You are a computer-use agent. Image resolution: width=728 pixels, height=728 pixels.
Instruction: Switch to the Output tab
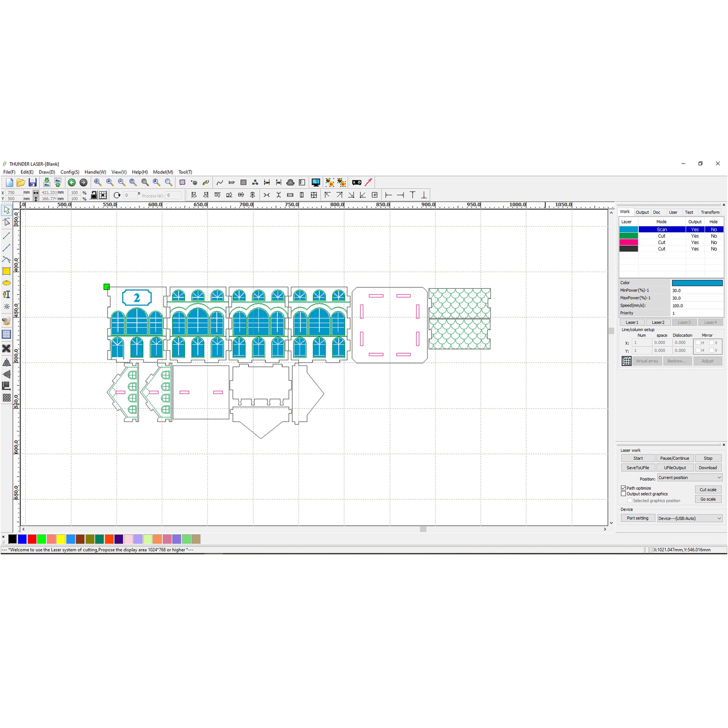click(x=642, y=212)
